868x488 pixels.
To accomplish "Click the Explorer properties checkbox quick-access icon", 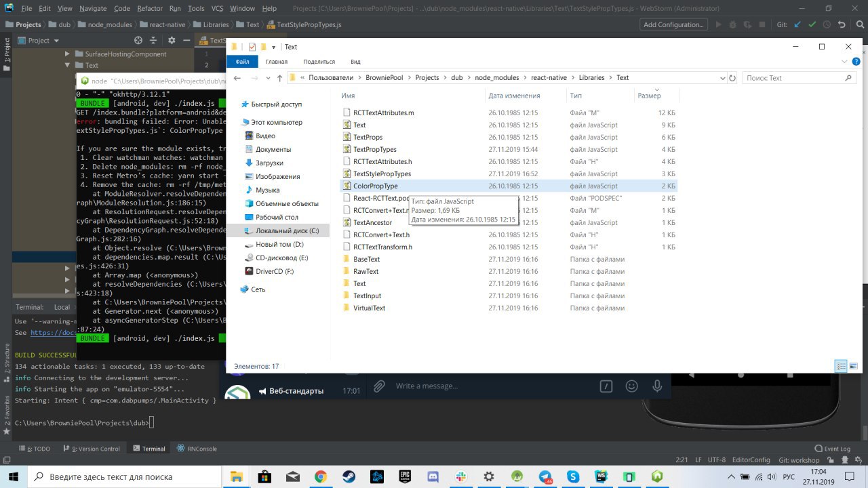I will [x=252, y=47].
